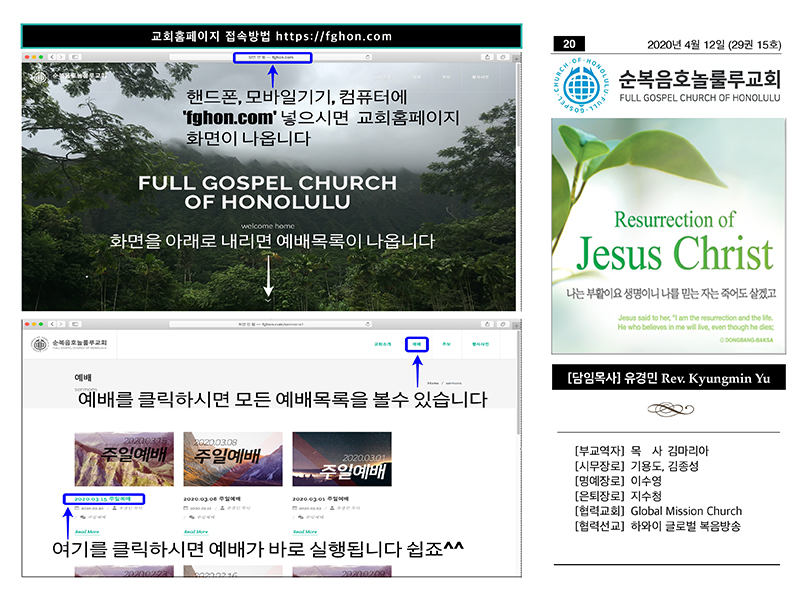Click the forward arrow in the upper browser window
Screen dimensions: 792x612
click(x=61, y=57)
